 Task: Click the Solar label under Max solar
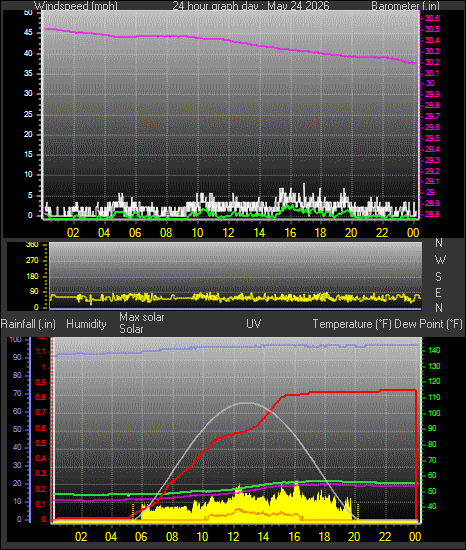coord(131,329)
